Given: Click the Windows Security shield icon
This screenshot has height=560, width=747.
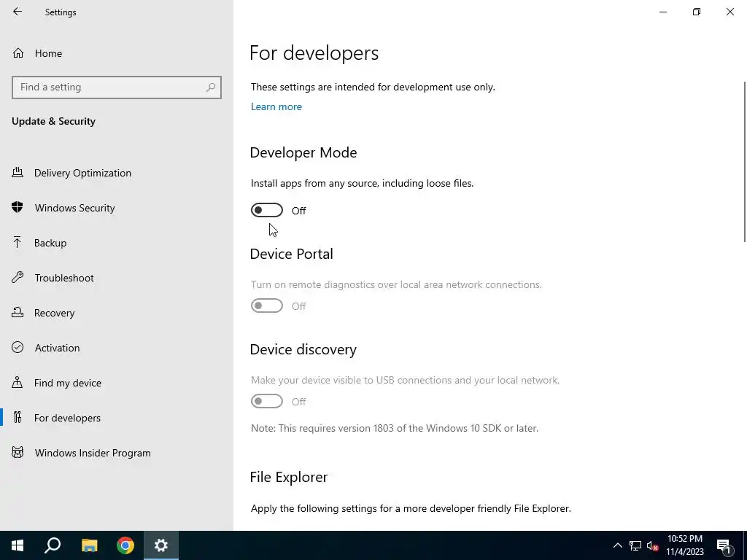Looking at the screenshot, I should [x=18, y=207].
